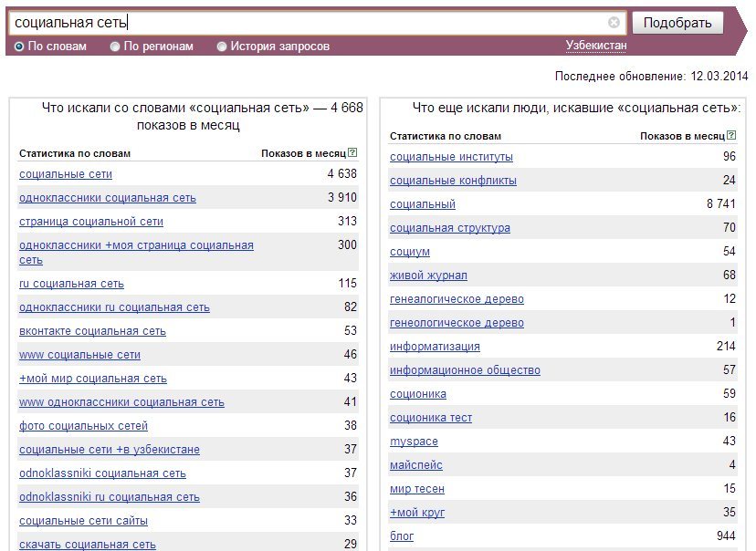Clear the search field with the X icon

(614, 22)
